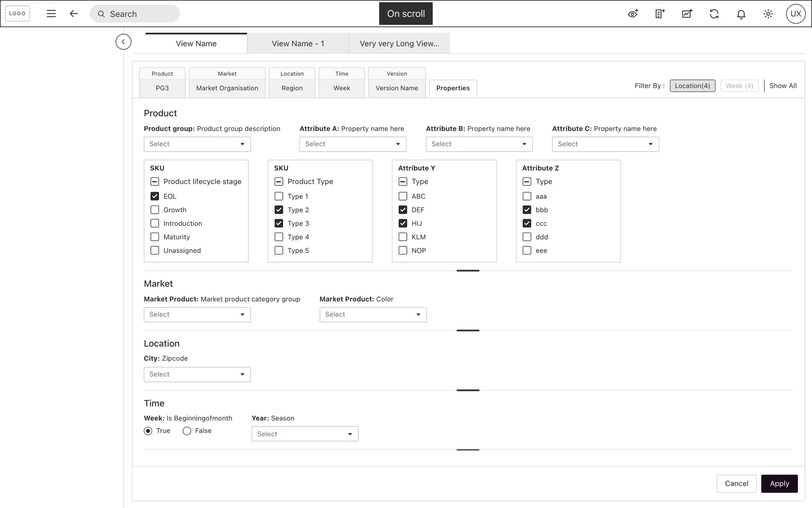
Task: Collapse the sidebar with chevron button
Action: 123,42
